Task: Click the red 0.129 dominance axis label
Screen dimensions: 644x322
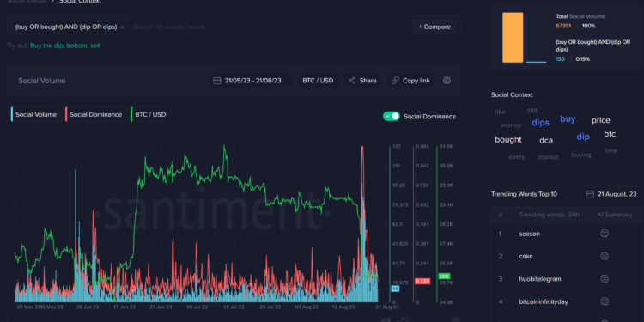Action: [x=422, y=281]
